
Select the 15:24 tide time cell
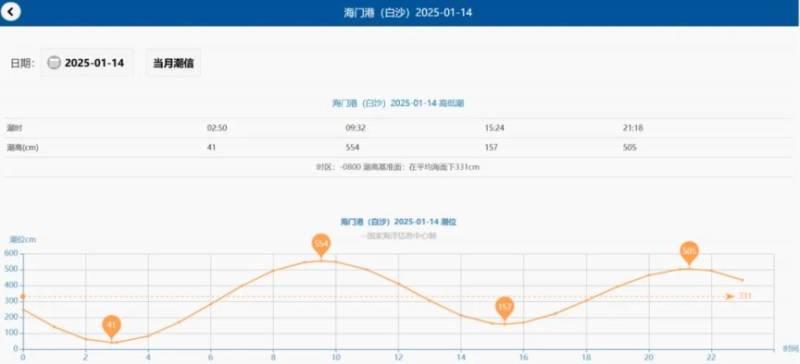click(x=494, y=128)
